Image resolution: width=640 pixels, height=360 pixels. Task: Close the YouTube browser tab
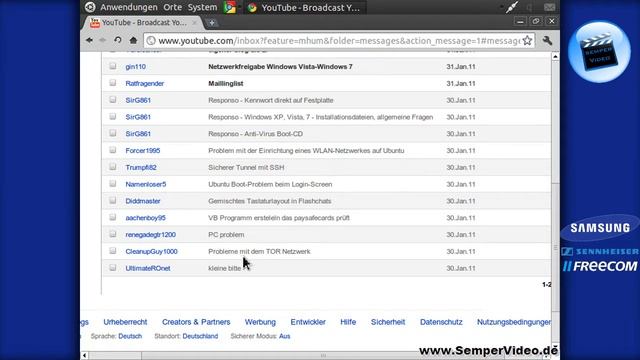(x=195, y=22)
